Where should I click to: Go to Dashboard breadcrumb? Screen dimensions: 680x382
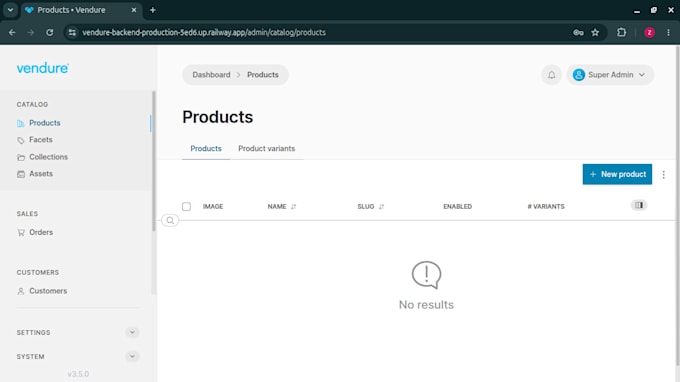(211, 75)
